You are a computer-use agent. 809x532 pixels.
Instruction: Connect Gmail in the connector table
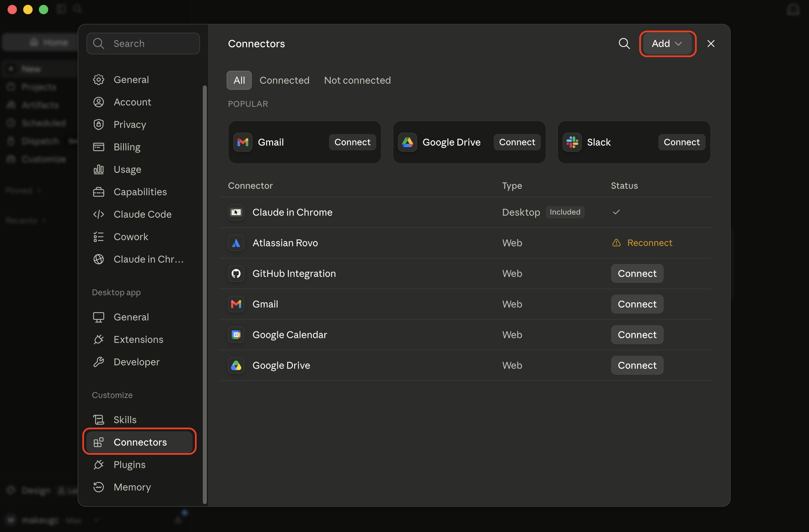(x=637, y=304)
